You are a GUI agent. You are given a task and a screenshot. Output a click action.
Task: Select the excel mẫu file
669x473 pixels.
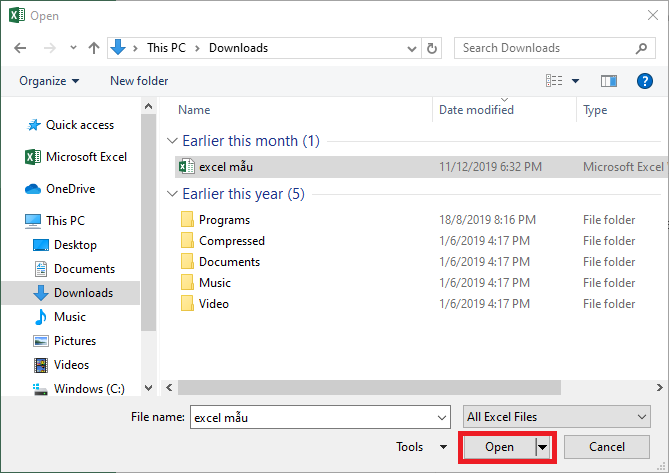(225, 167)
